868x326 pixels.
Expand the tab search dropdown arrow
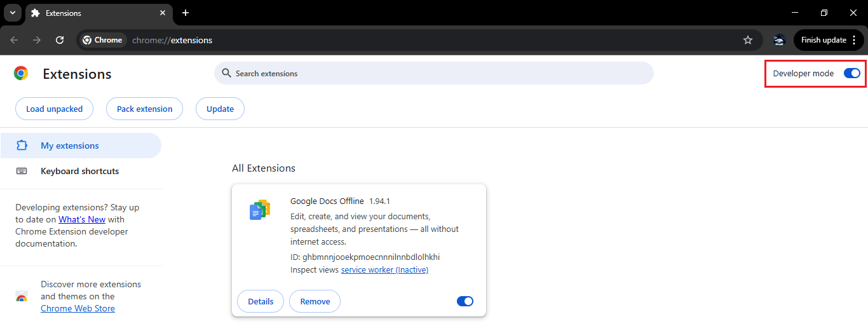coord(12,13)
